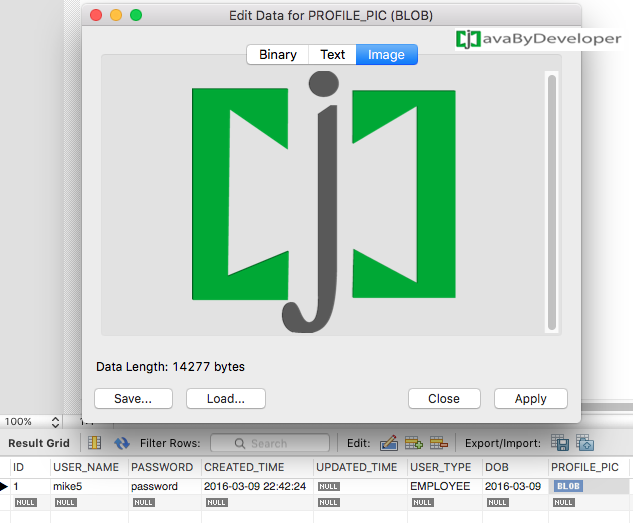
Task: Click the NULL PASSWORD cell in new row
Action: click(x=165, y=502)
